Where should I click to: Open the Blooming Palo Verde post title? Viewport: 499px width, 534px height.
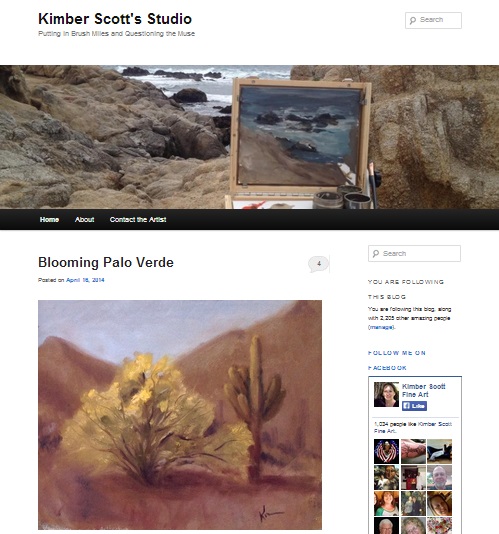click(x=106, y=263)
